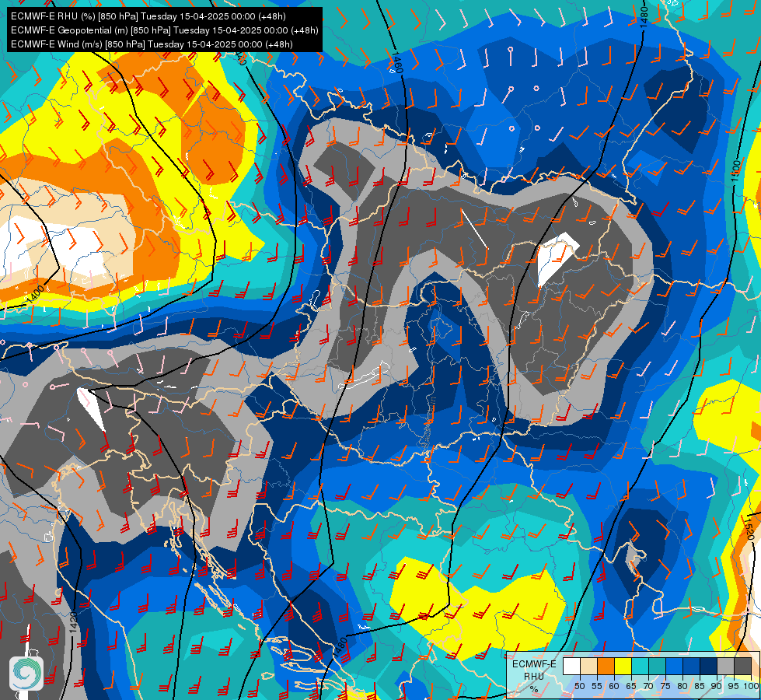The height and width of the screenshot is (700, 761).
Task: Click the legend tick label 85
Action: pyautogui.click(x=700, y=686)
